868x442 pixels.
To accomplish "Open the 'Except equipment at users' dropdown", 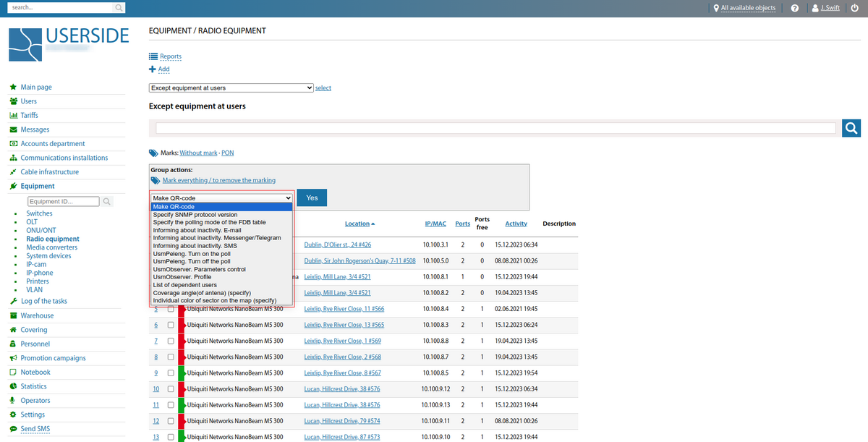I will point(231,88).
